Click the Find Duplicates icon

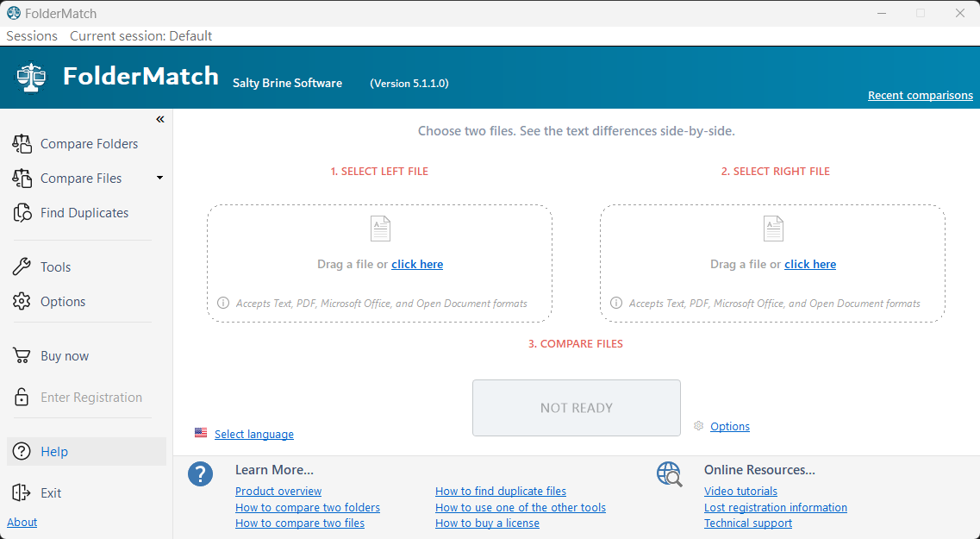tap(22, 213)
